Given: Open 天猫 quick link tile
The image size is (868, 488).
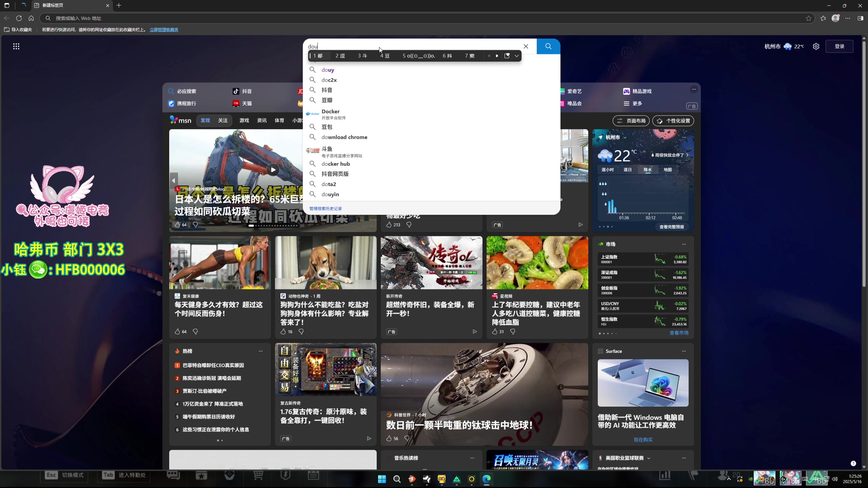Looking at the screenshot, I should pos(242,103).
